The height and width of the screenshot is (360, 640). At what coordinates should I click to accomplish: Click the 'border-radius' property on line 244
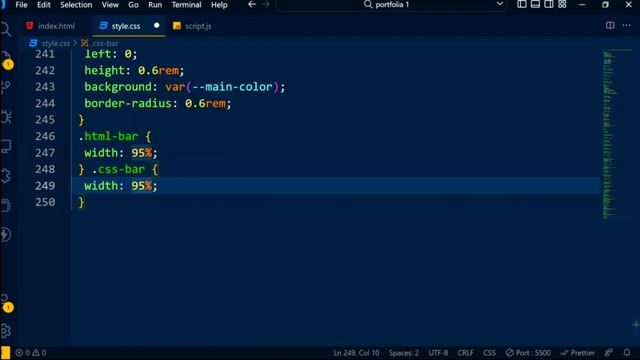(x=128, y=103)
